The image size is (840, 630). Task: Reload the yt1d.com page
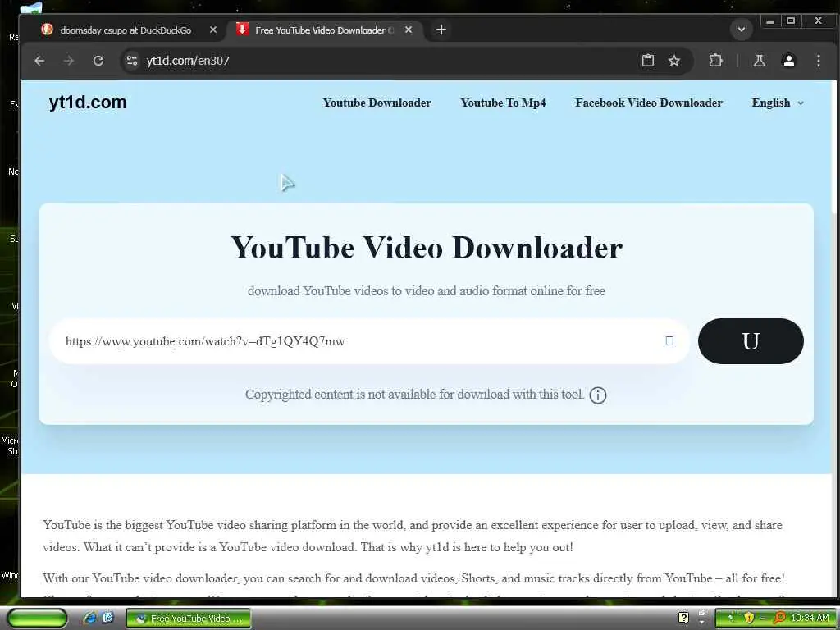(x=98, y=61)
